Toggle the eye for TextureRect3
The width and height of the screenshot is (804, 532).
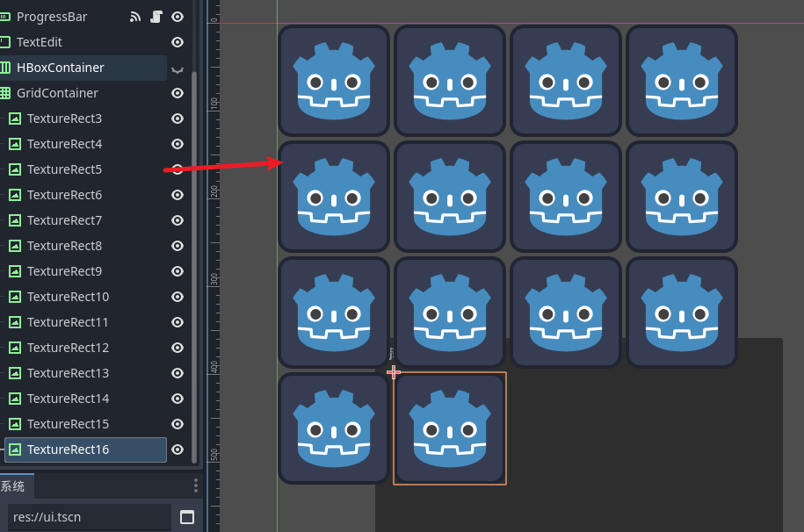pos(177,119)
